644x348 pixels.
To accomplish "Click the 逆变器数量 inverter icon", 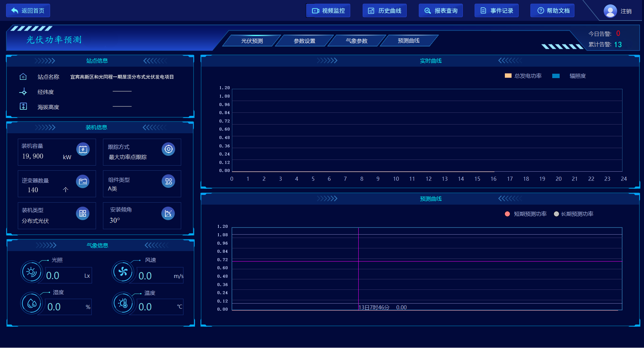I will pos(83,182).
